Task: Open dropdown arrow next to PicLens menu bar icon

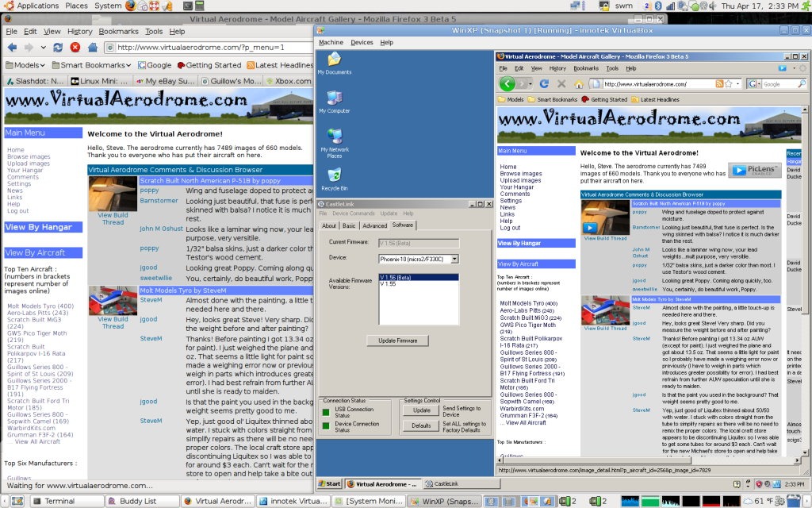Action: pos(793,68)
